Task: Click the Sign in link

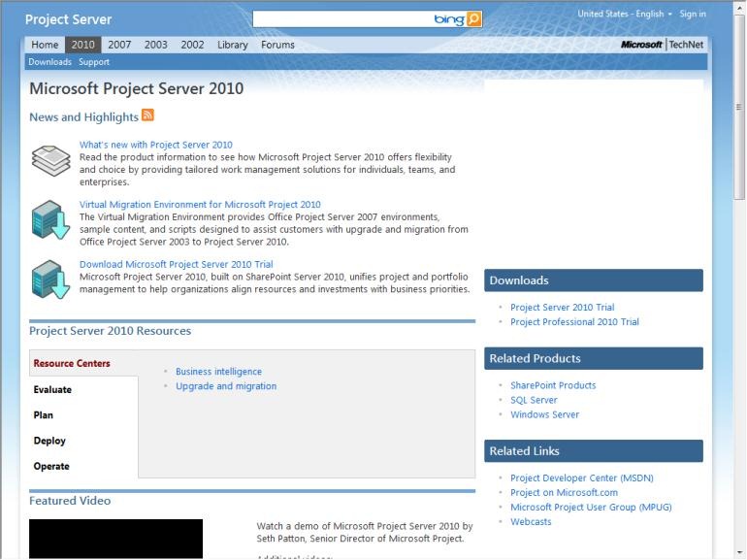Action: point(693,14)
